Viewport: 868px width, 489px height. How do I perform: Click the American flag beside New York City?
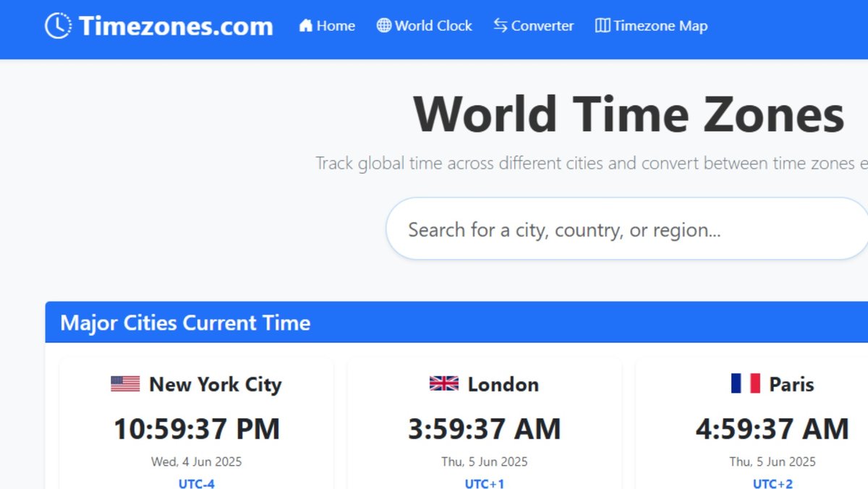[124, 383]
